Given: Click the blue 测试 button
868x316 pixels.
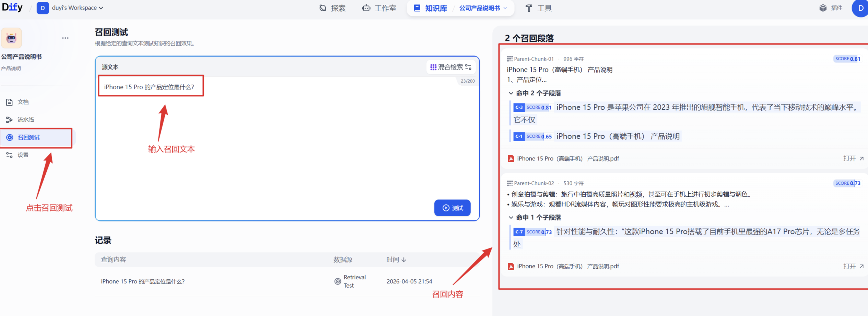Looking at the screenshot, I should coord(452,208).
